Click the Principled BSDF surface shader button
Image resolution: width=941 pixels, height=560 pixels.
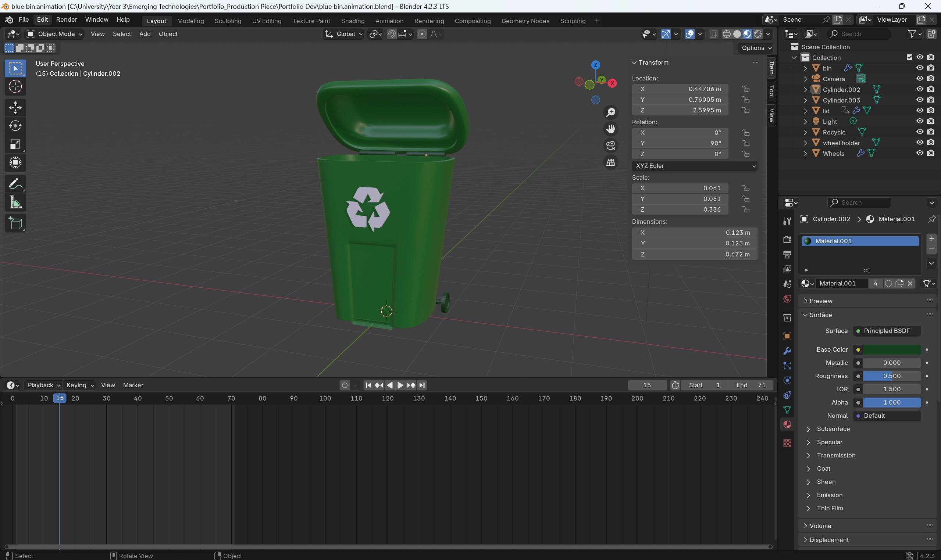[x=887, y=331]
